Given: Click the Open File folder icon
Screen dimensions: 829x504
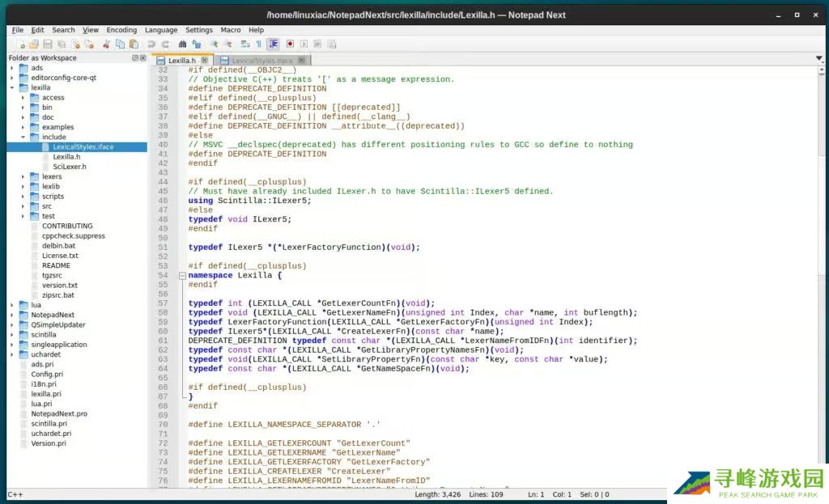Looking at the screenshot, I should click(34, 44).
